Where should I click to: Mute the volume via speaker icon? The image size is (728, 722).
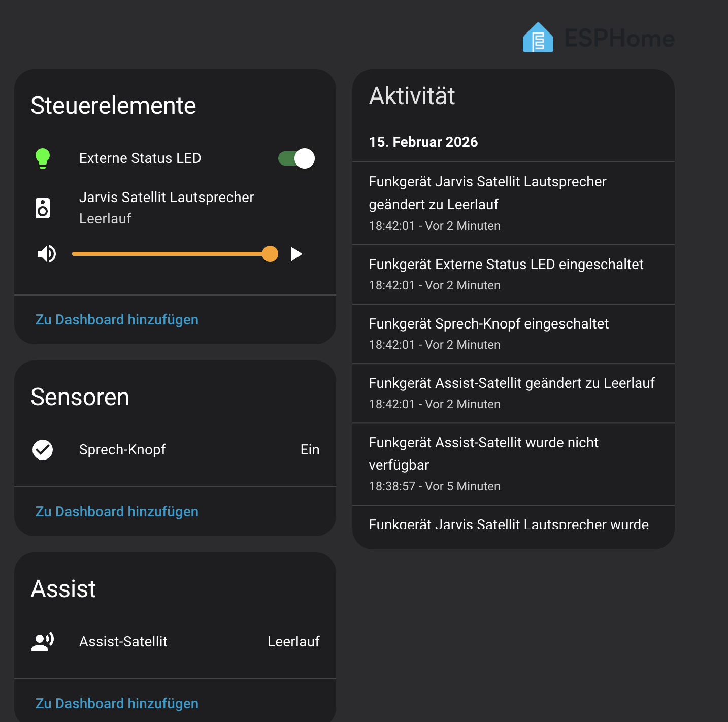pyautogui.click(x=47, y=254)
